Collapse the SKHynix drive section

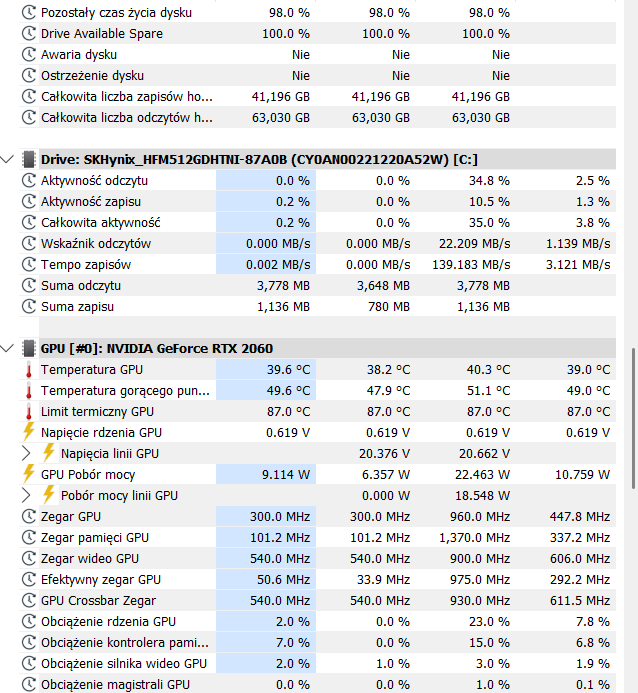click(x=7, y=159)
